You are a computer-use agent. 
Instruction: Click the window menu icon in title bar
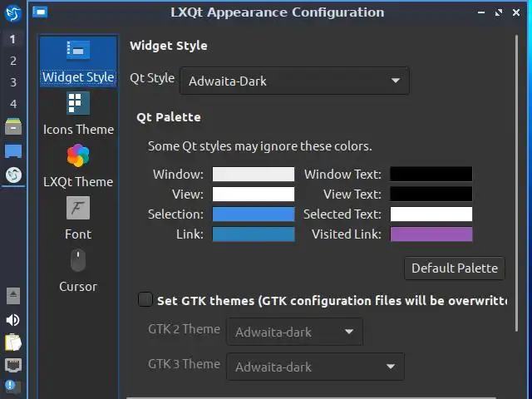point(39,12)
